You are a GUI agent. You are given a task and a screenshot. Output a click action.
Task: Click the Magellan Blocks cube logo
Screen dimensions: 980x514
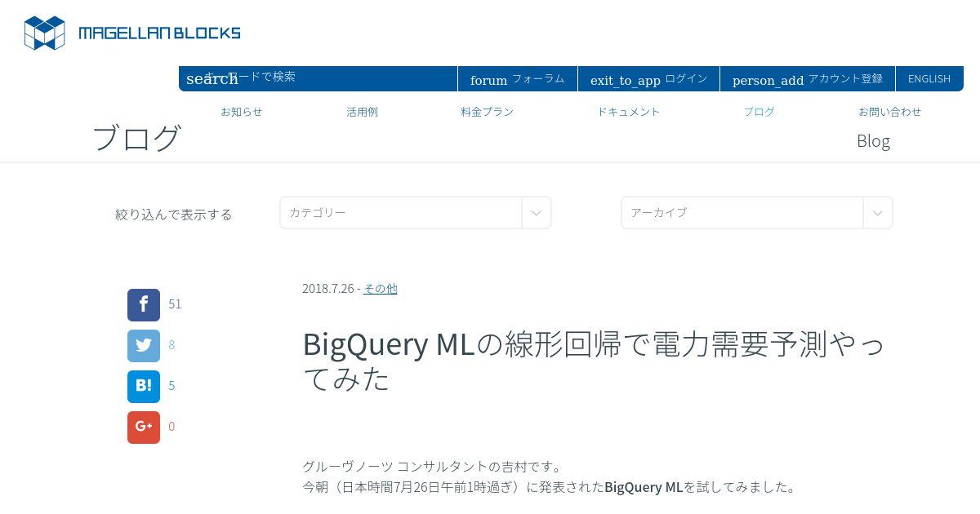[44, 33]
